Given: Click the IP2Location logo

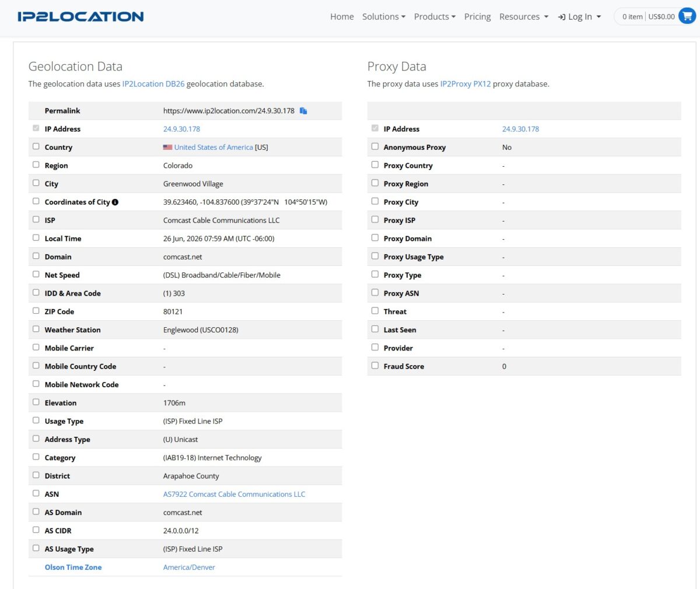Looking at the screenshot, I should (x=80, y=16).
